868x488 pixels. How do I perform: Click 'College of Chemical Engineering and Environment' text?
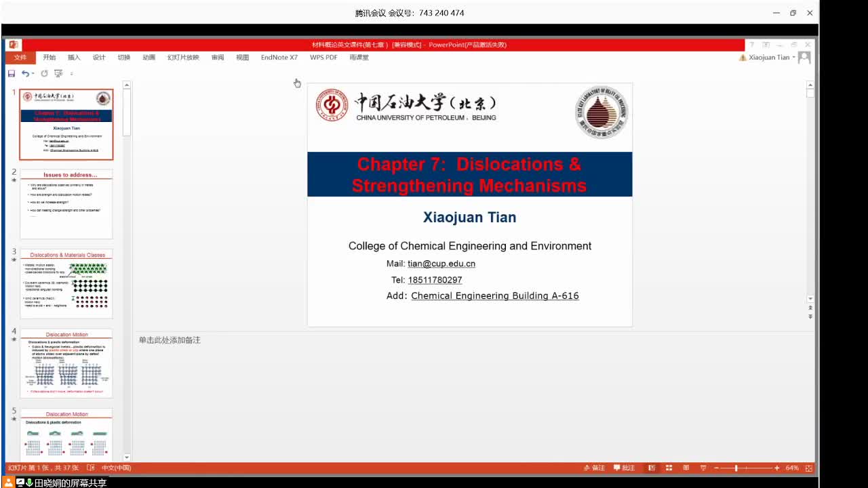(x=470, y=246)
